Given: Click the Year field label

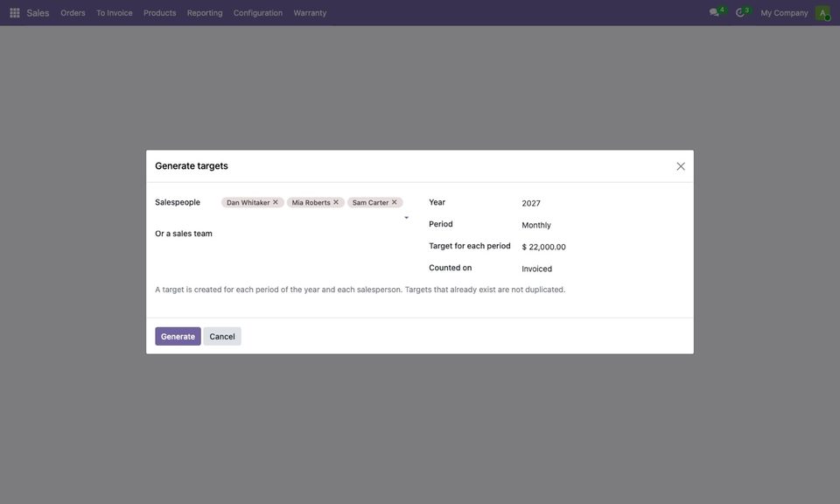Looking at the screenshot, I should [x=437, y=202].
